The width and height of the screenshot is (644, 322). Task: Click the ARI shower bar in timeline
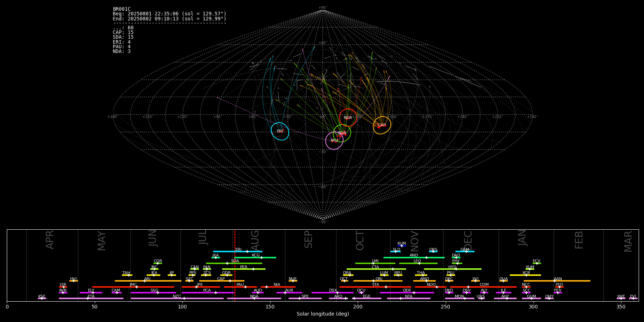tap(148, 281)
